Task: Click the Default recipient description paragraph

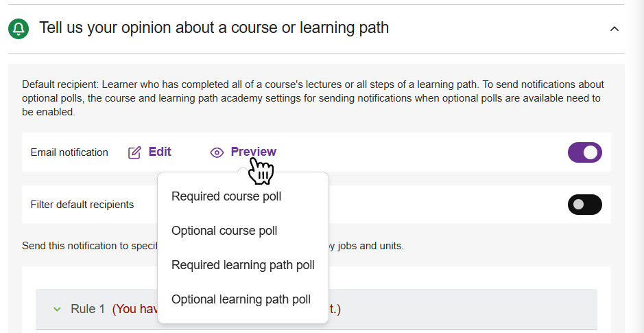Action: pos(313,97)
